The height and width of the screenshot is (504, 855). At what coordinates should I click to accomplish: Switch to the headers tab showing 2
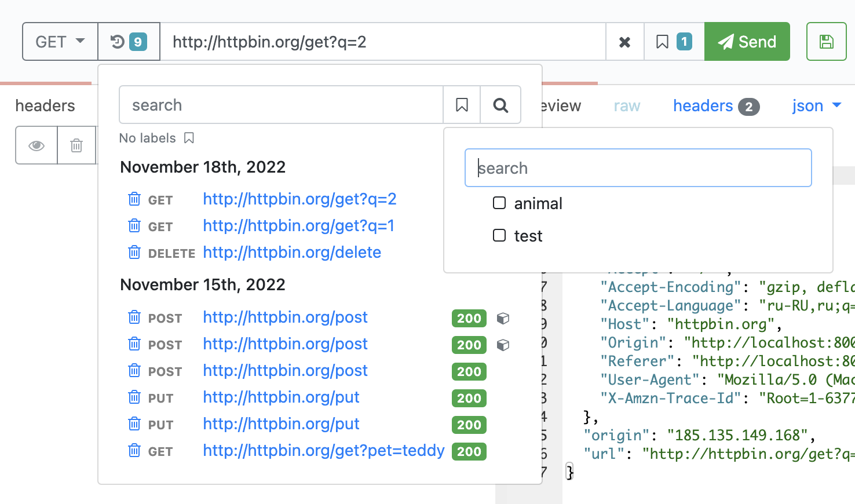click(716, 105)
